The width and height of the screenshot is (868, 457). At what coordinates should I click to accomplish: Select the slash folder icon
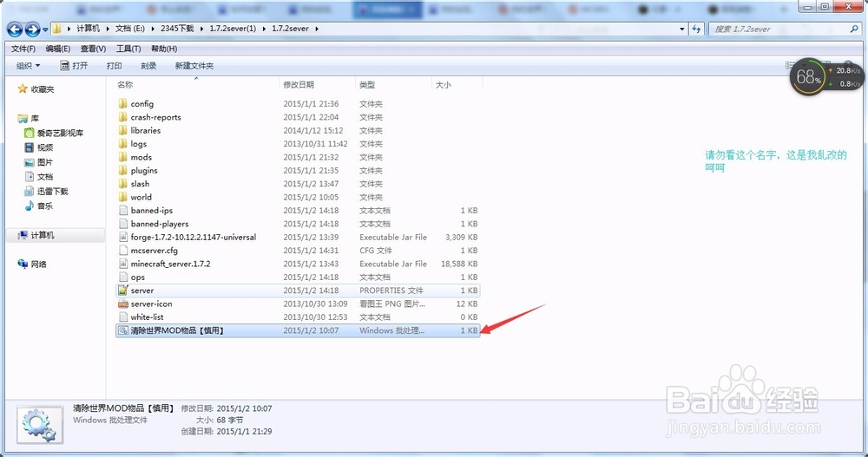(x=123, y=183)
